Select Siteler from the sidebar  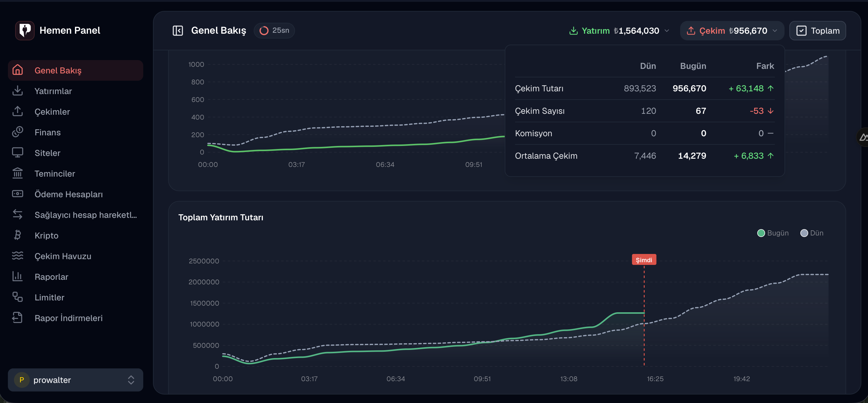point(76,153)
